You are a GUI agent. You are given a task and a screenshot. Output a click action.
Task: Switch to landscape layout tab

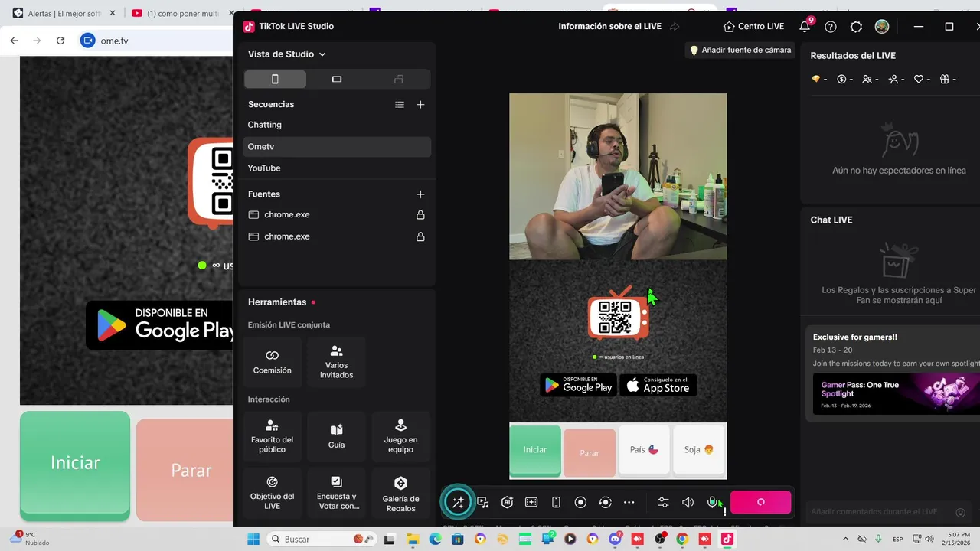(337, 79)
